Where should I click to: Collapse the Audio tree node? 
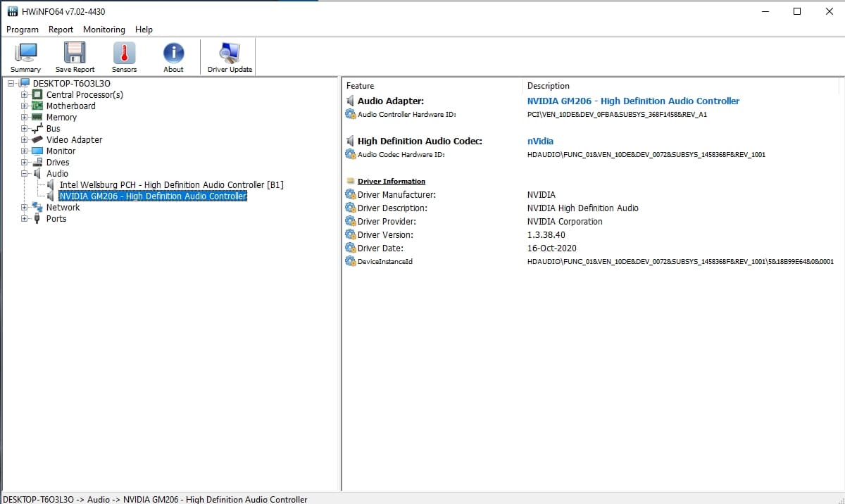(x=25, y=173)
